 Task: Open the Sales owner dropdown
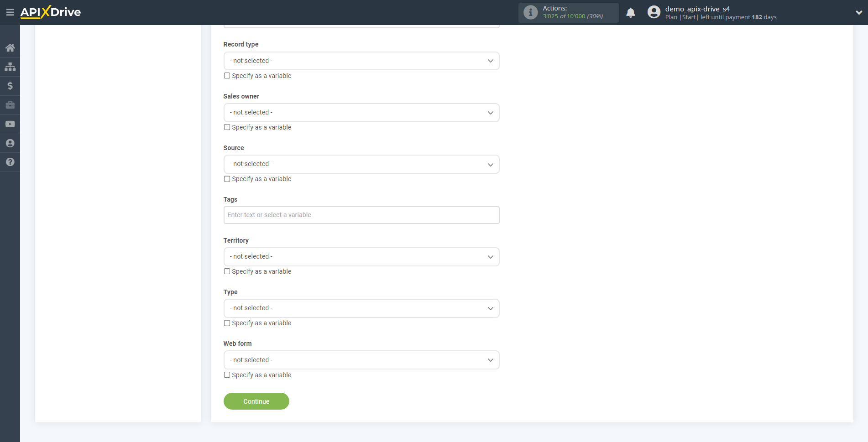pos(361,112)
